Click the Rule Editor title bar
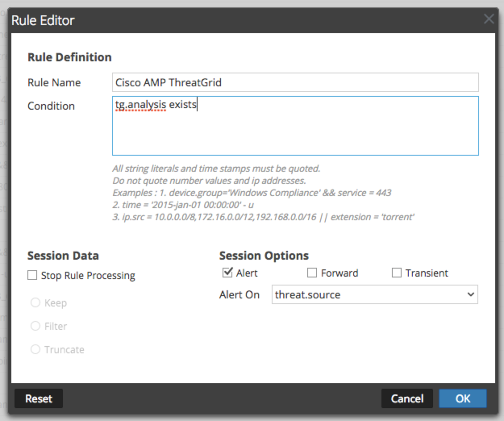 242,19
